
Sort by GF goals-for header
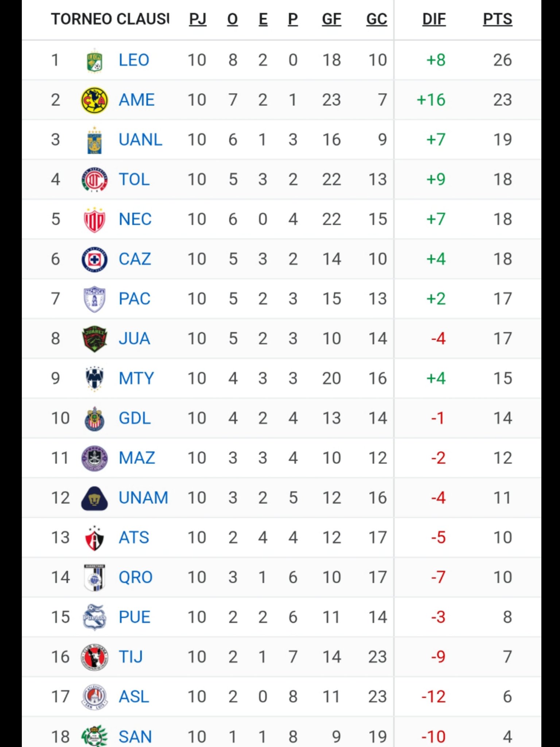pyautogui.click(x=331, y=19)
